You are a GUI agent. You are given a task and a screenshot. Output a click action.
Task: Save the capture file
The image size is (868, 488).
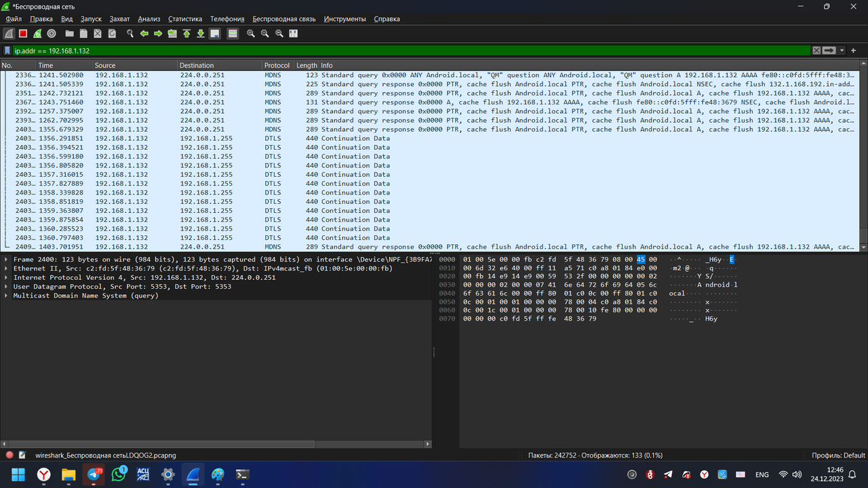(83, 33)
